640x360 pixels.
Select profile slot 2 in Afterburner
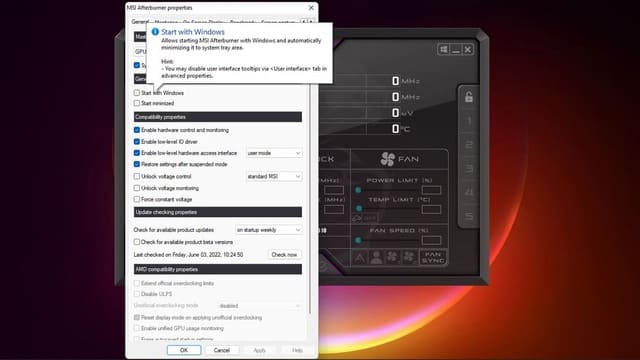click(469, 144)
